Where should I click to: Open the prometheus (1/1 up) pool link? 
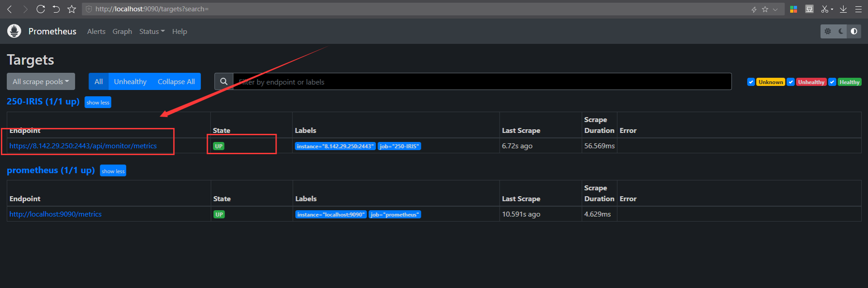point(51,170)
